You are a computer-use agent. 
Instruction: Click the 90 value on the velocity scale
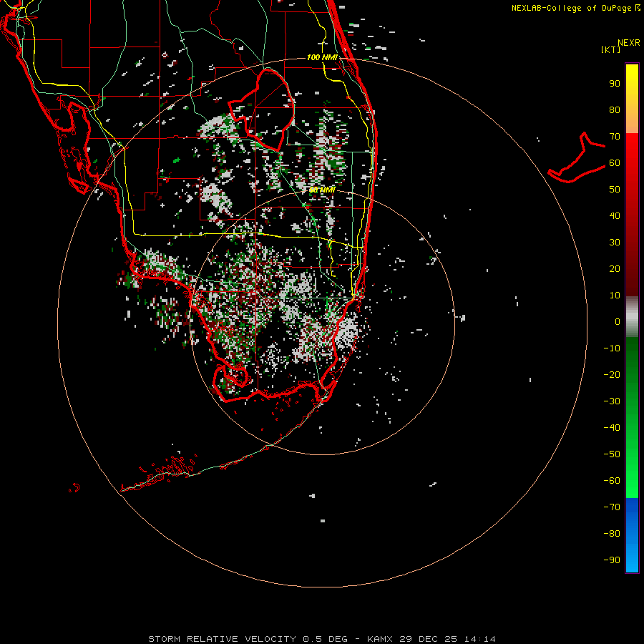[615, 84]
